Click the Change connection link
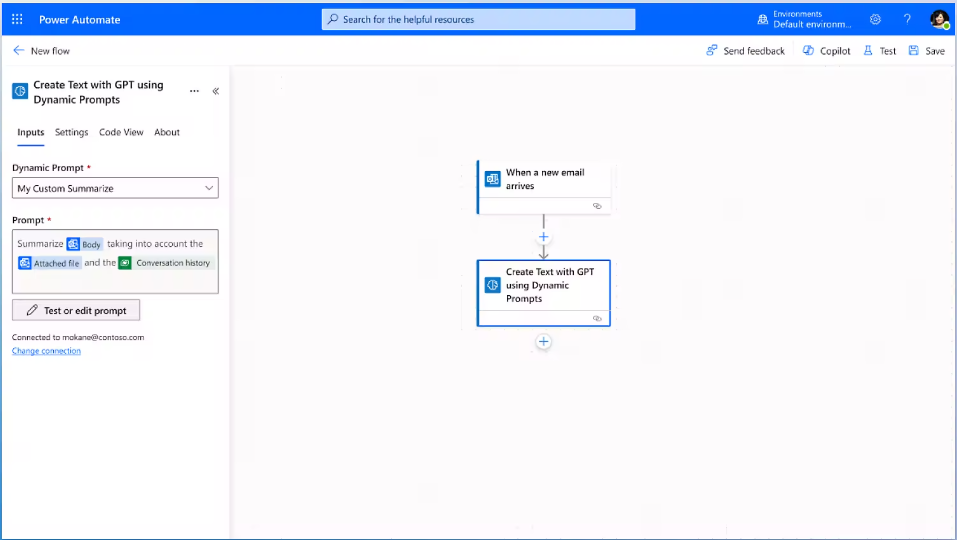This screenshot has width=957, height=540. click(46, 351)
